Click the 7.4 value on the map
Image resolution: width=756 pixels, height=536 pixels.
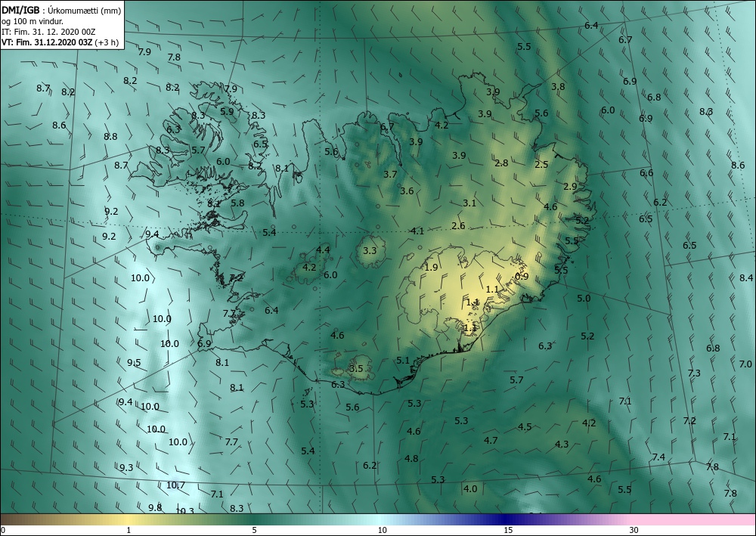click(x=658, y=457)
